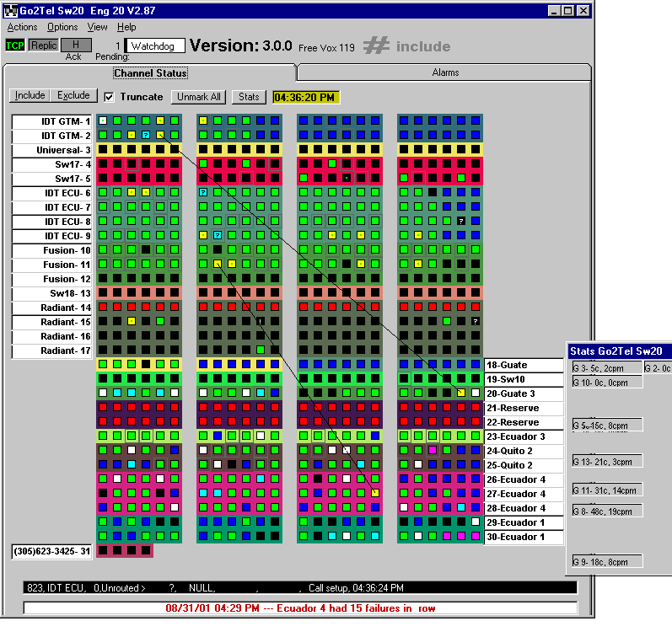Open the Actions menu
This screenshot has height=637, width=672.
coord(22,27)
